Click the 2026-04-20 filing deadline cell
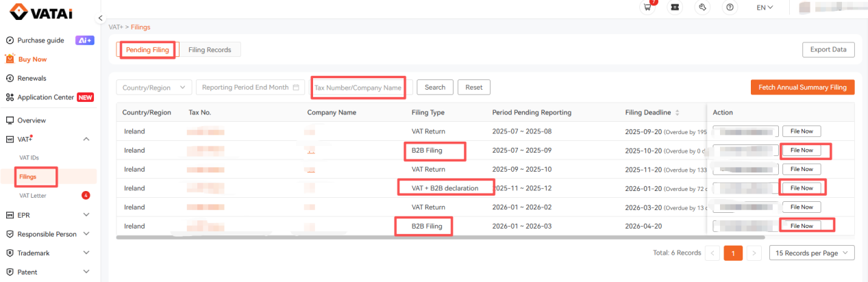This screenshot has width=868, height=282. 643,226
